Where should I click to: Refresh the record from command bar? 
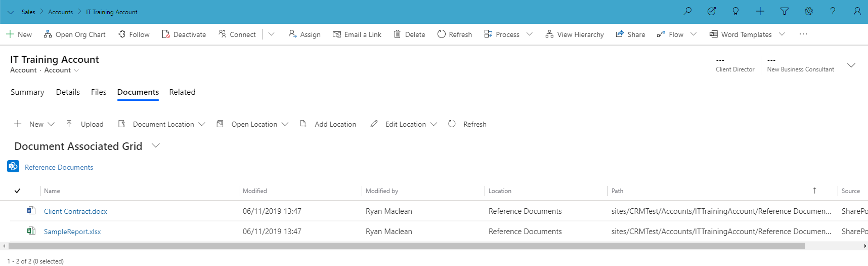455,34
